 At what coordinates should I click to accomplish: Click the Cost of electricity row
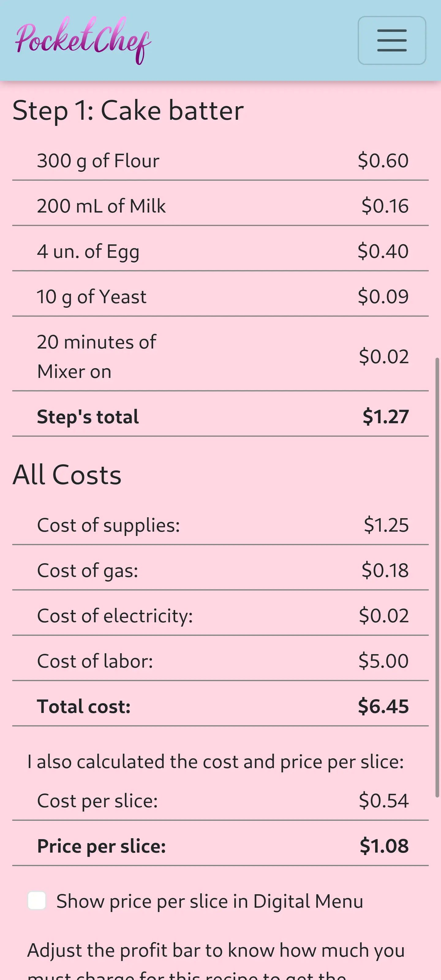220,616
